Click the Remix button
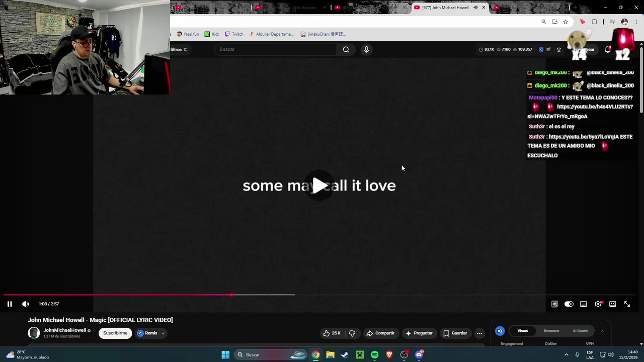Screen dimensions: 644x362 pyautogui.click(x=147, y=333)
